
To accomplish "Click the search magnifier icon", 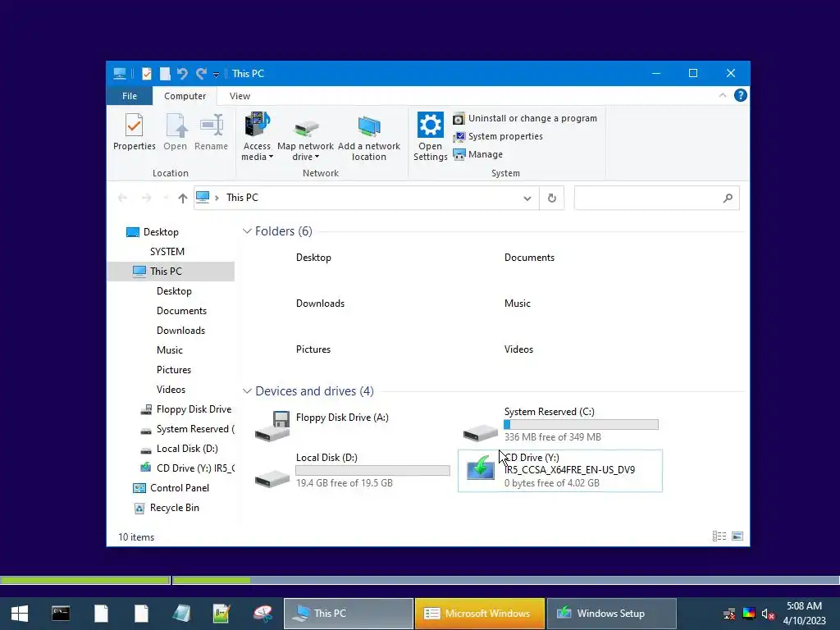I will click(x=728, y=199).
